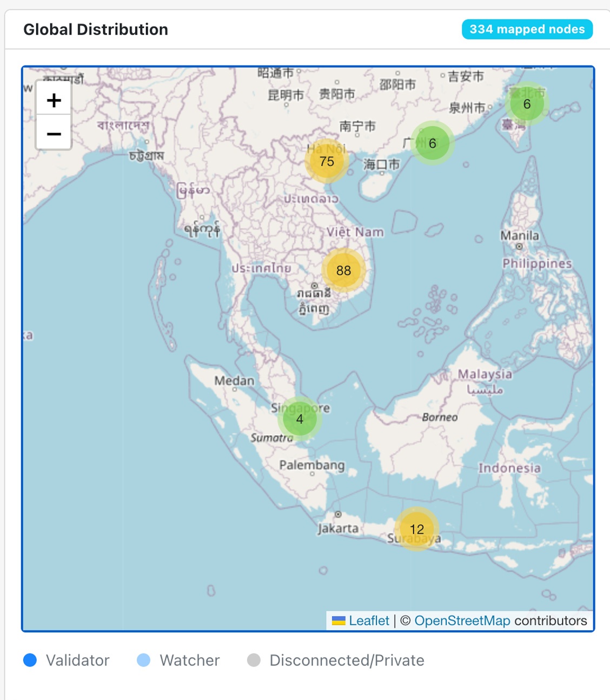Follow the Leaflet attribution link
Viewport: 610px width, 700px height.
tap(368, 620)
